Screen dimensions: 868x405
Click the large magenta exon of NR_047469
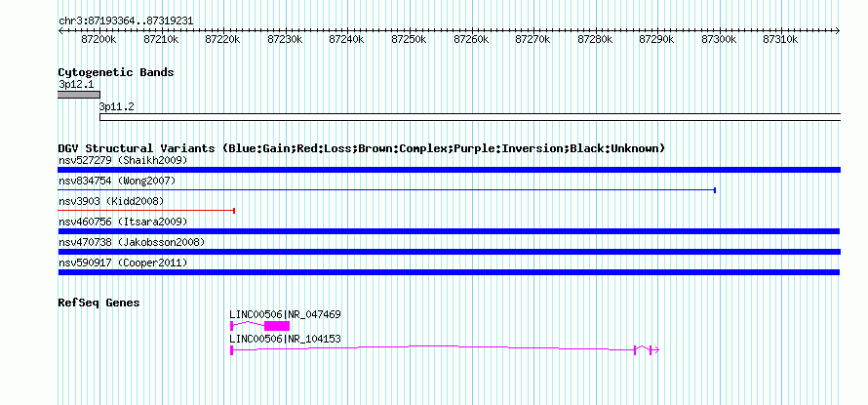(277, 326)
